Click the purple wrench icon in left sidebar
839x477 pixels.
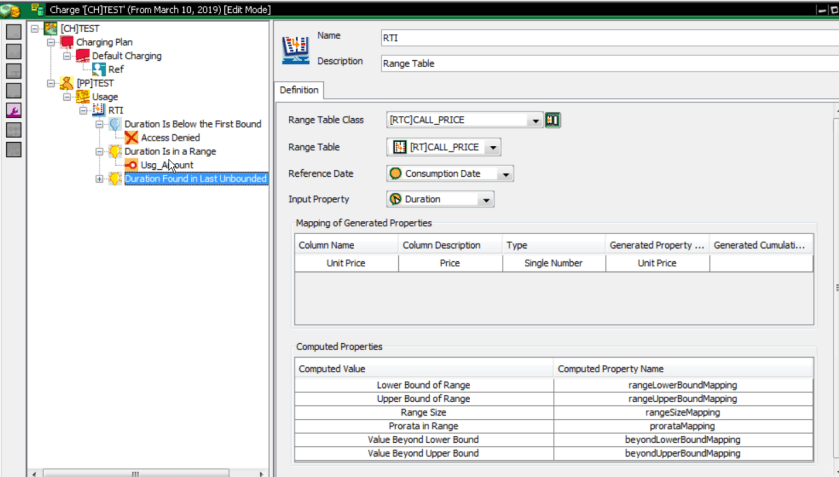[14, 110]
